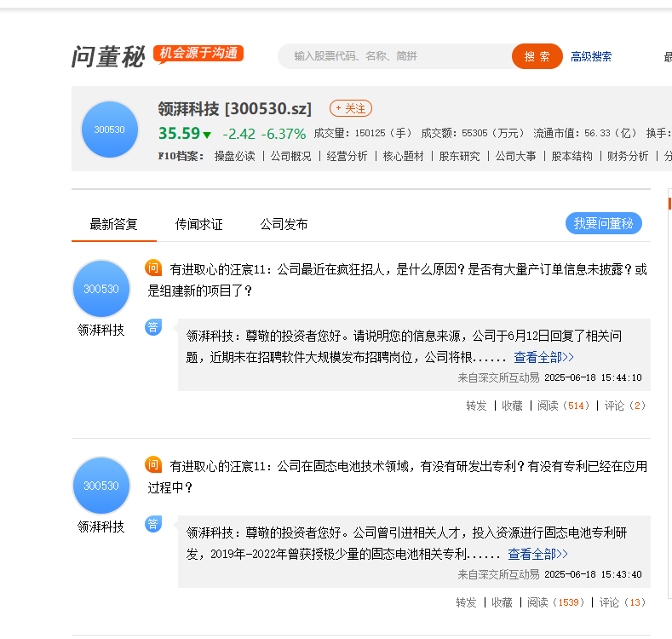Click 评论 (13) on second post

(623, 602)
